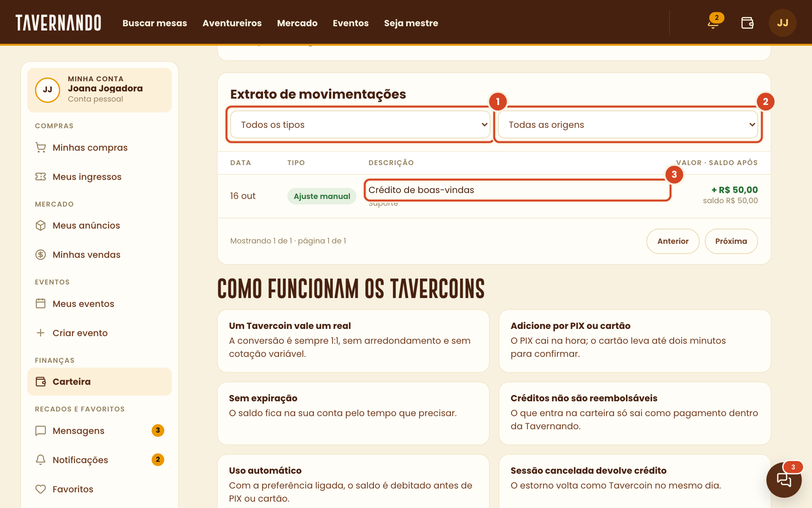Screen dimensions: 812x508
Task: Select Carteira in sidebar
Action: pos(100,381)
